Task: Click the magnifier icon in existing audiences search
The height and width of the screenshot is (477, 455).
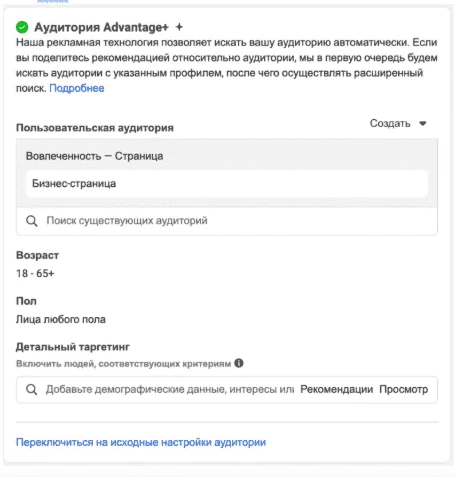Action: [32, 221]
